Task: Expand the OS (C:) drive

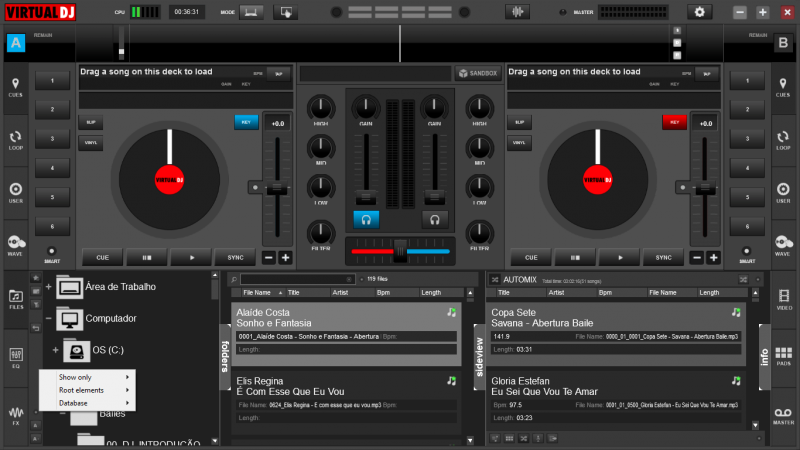Action: (x=55, y=350)
